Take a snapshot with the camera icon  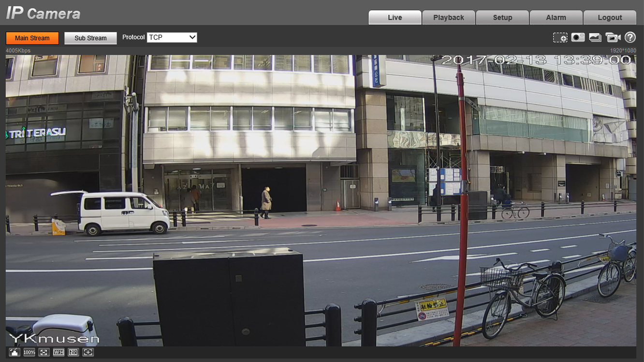pos(578,38)
